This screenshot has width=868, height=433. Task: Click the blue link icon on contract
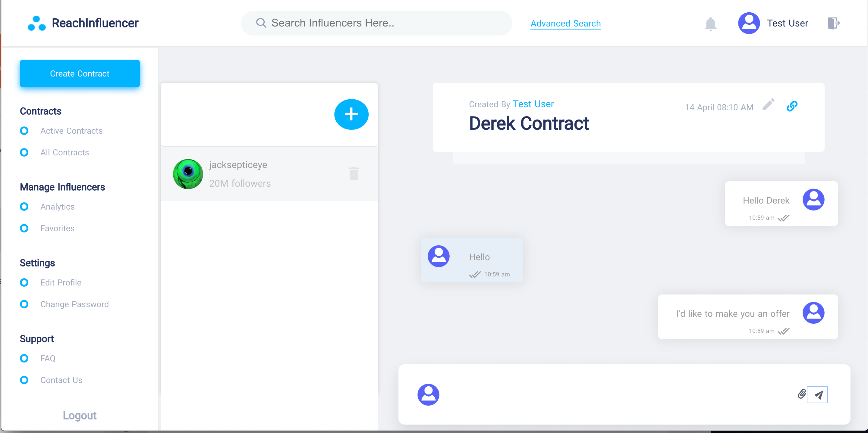pos(792,106)
